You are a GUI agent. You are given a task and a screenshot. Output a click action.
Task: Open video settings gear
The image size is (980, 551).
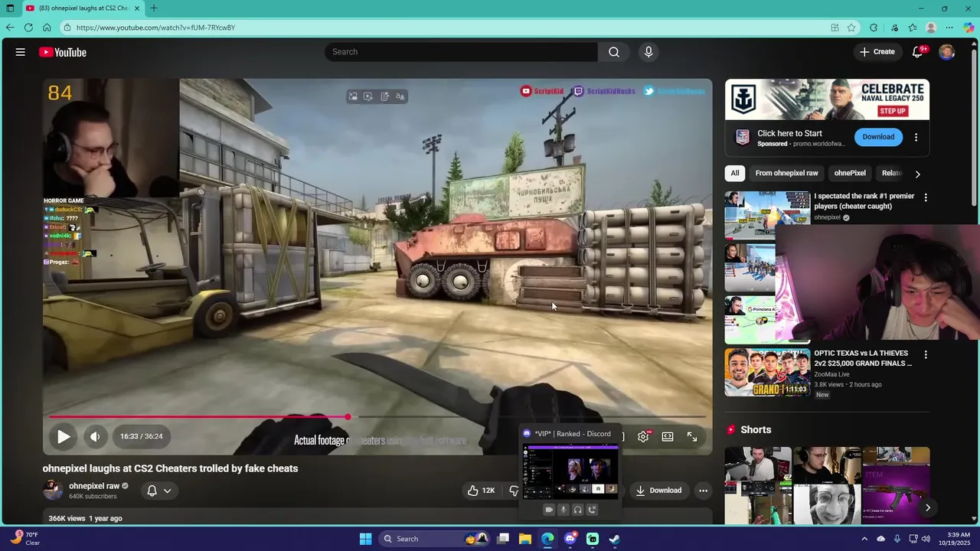(x=643, y=436)
